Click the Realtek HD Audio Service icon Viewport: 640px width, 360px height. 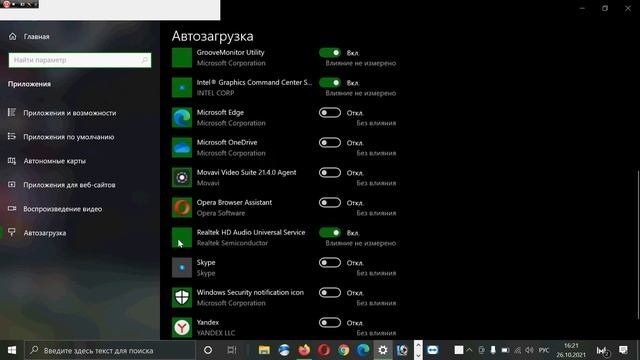182,238
